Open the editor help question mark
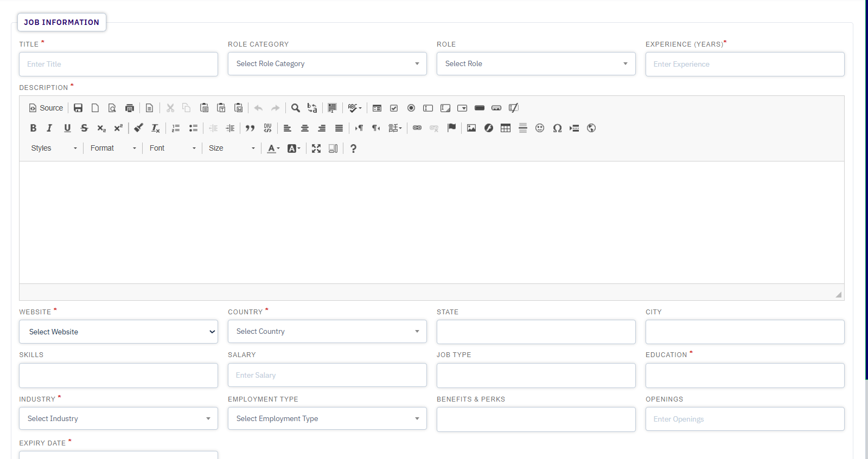The width and height of the screenshot is (868, 459). tap(353, 148)
